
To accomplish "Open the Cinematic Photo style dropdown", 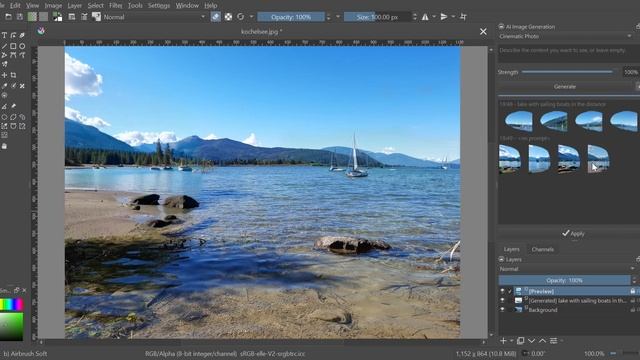I will [565, 36].
